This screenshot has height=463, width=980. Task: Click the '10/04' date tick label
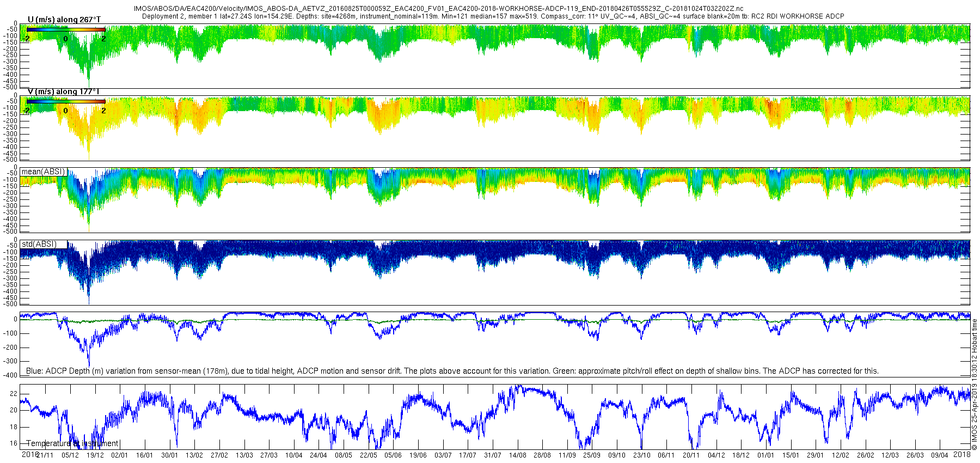(294, 455)
